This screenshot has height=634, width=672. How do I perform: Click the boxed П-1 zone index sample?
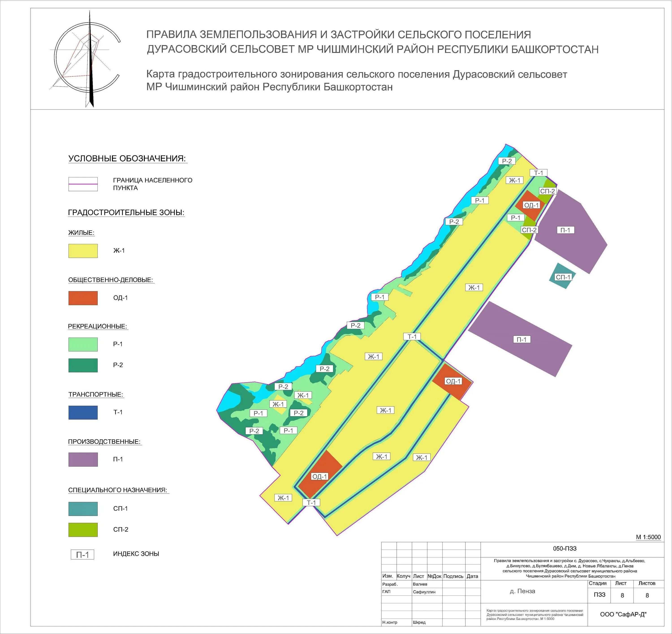82,554
